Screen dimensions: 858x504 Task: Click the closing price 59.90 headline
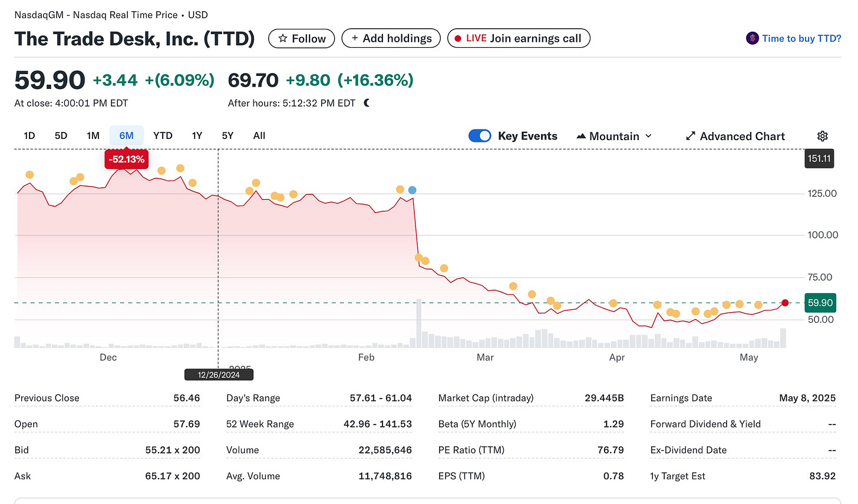pos(49,80)
